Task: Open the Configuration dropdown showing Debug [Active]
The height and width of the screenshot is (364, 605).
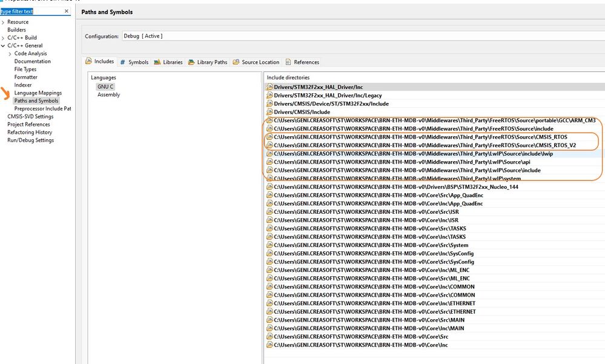Action: [363, 36]
